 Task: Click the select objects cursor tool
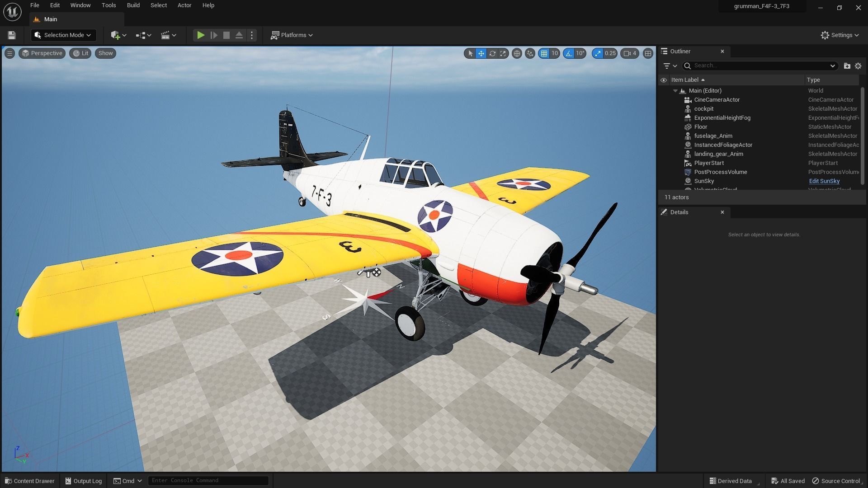click(x=470, y=53)
